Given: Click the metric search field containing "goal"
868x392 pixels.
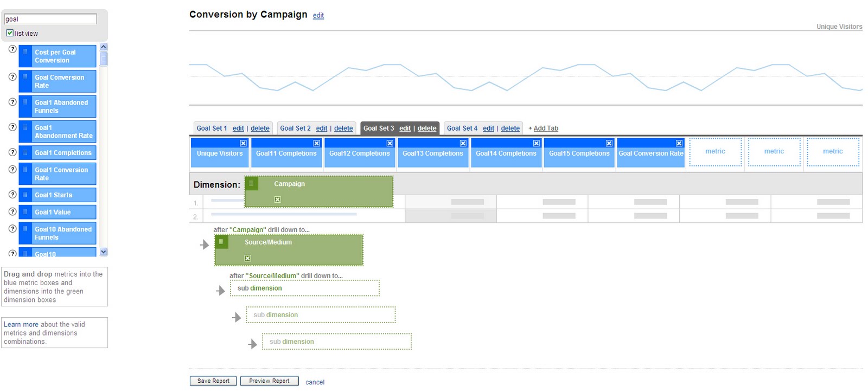Looking at the screenshot, I should click(50, 19).
